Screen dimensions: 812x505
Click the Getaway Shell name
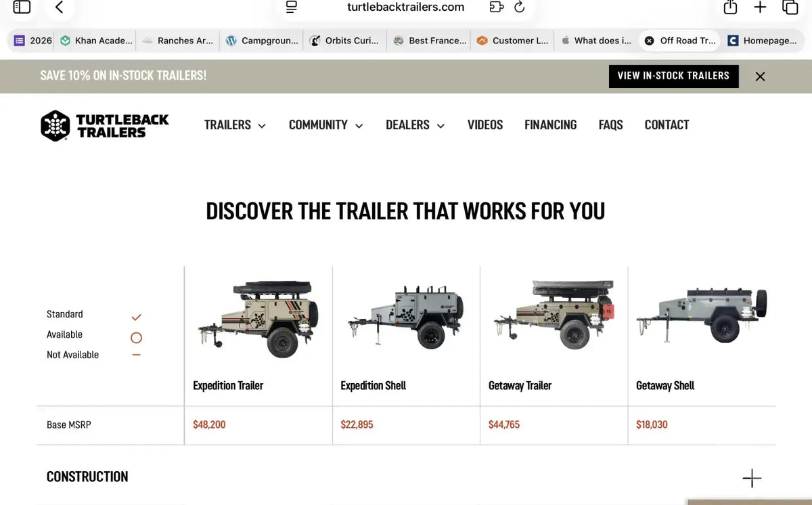pyautogui.click(x=665, y=385)
